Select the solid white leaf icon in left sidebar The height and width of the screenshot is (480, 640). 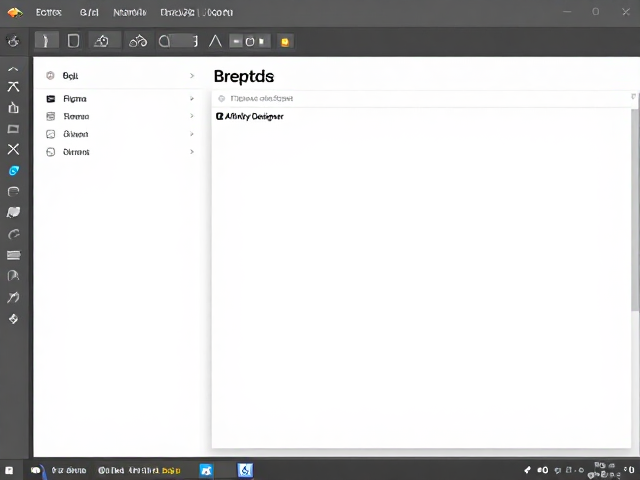click(x=13, y=212)
